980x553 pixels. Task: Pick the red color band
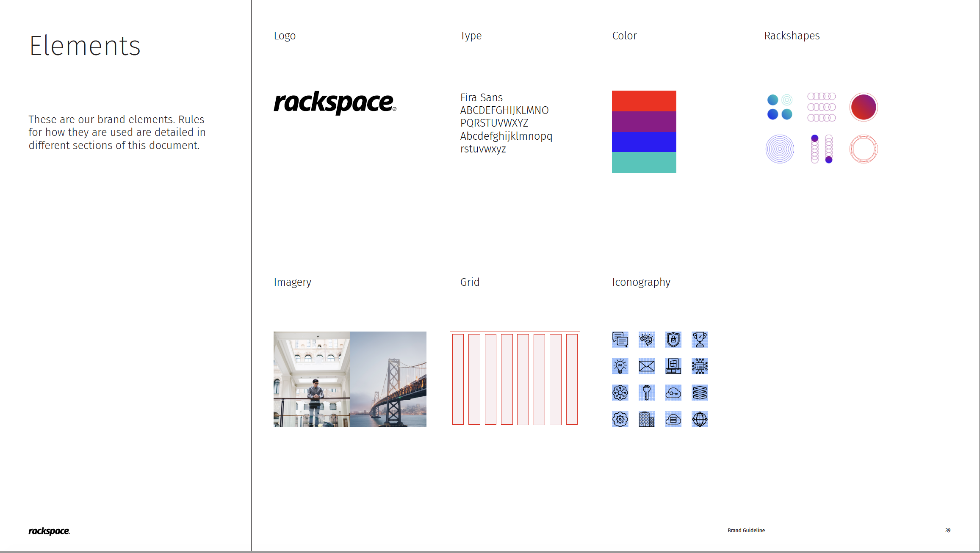tap(644, 101)
